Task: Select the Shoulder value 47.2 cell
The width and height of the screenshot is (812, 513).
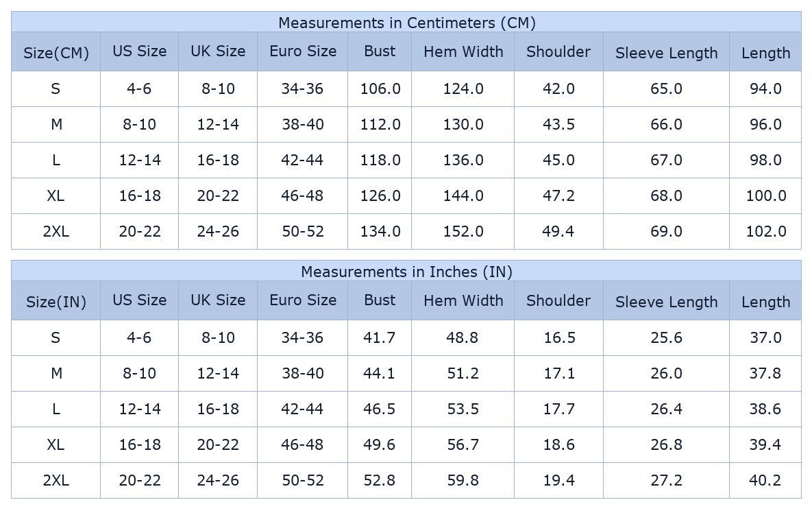Action: pyautogui.click(x=558, y=195)
